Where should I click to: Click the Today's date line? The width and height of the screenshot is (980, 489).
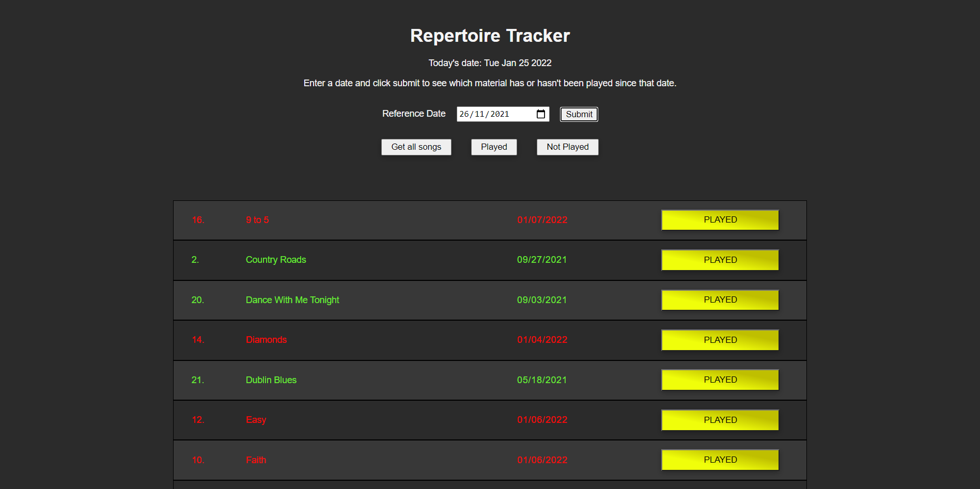point(490,63)
